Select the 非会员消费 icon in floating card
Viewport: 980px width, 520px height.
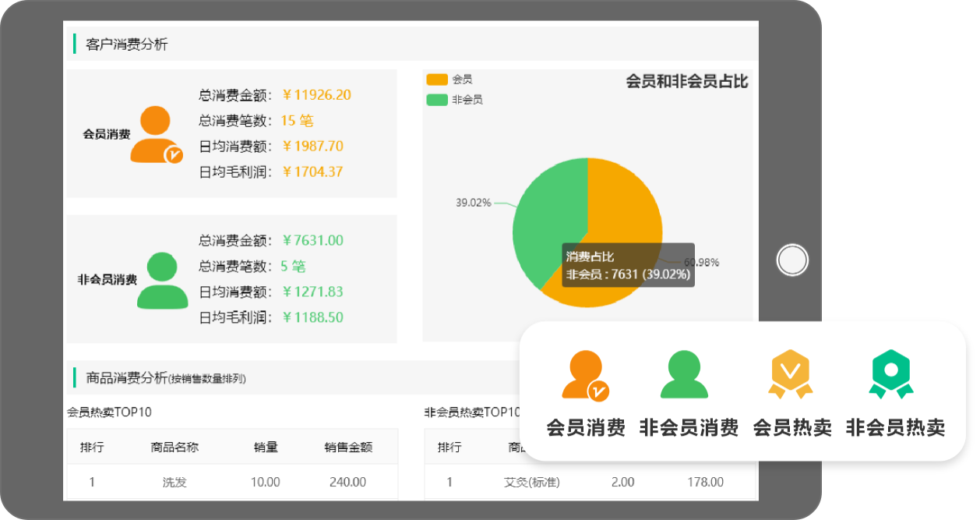coord(684,375)
